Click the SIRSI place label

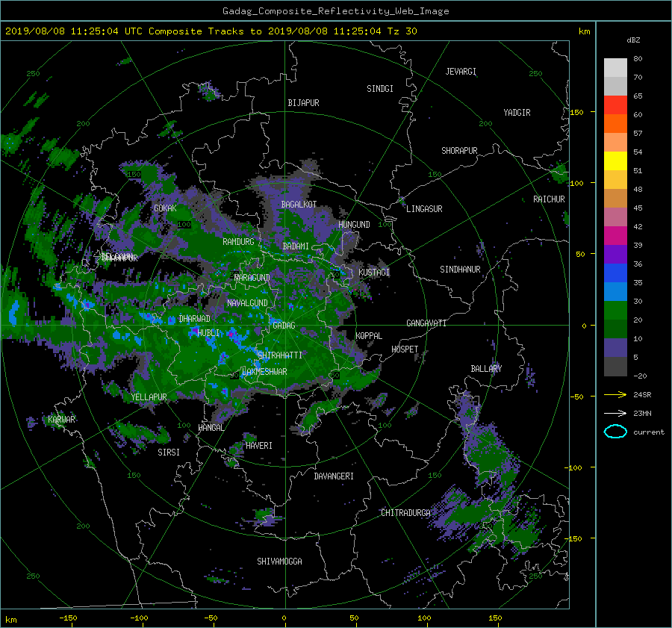pyautogui.click(x=169, y=453)
